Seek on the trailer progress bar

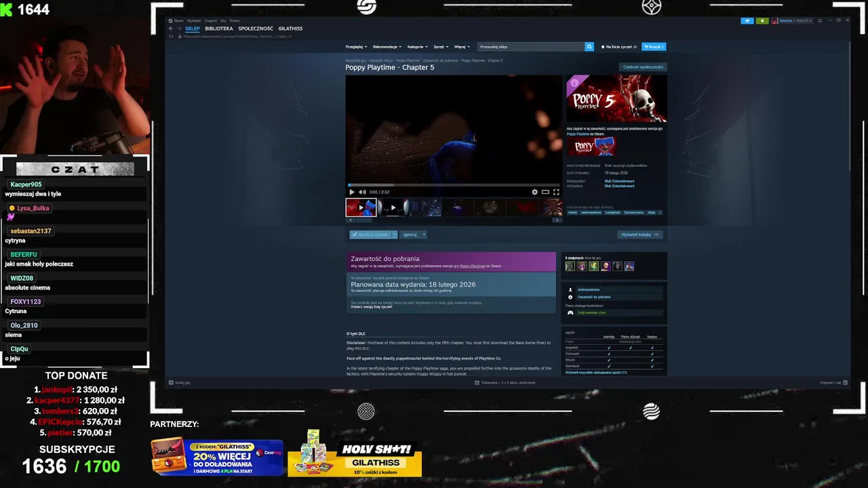point(454,185)
